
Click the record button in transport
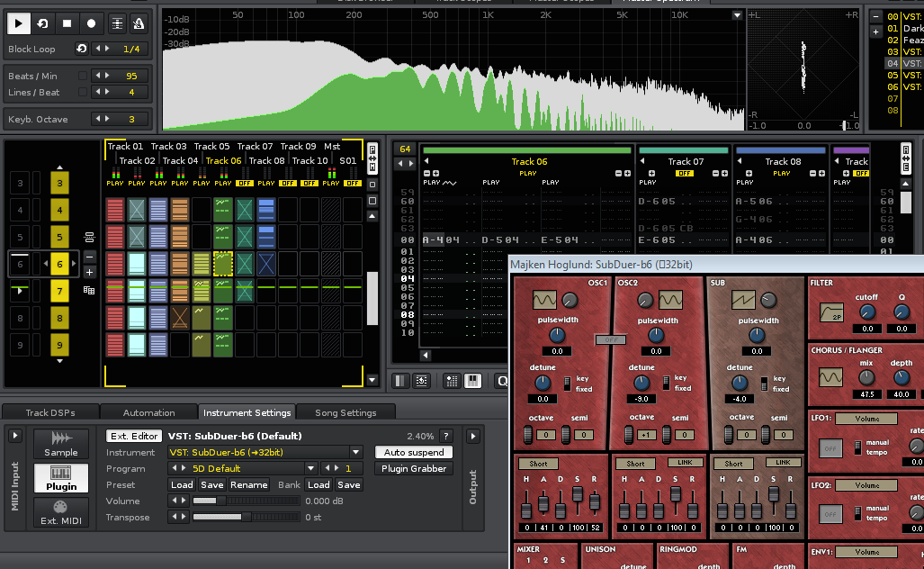click(x=92, y=23)
